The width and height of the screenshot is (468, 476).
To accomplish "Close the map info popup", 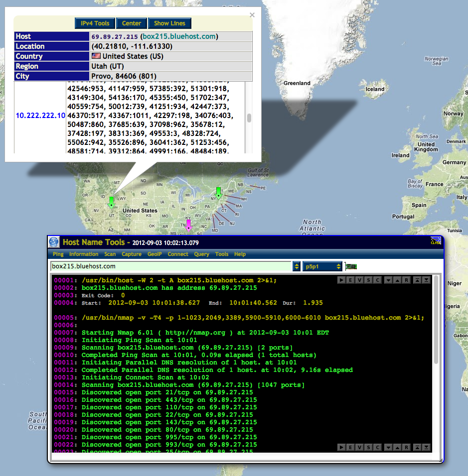I will tap(252, 15).
